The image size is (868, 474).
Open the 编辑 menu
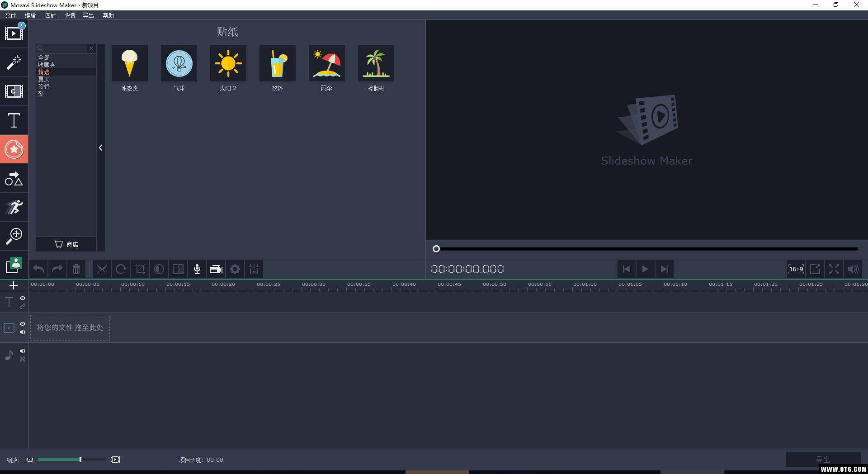point(30,15)
